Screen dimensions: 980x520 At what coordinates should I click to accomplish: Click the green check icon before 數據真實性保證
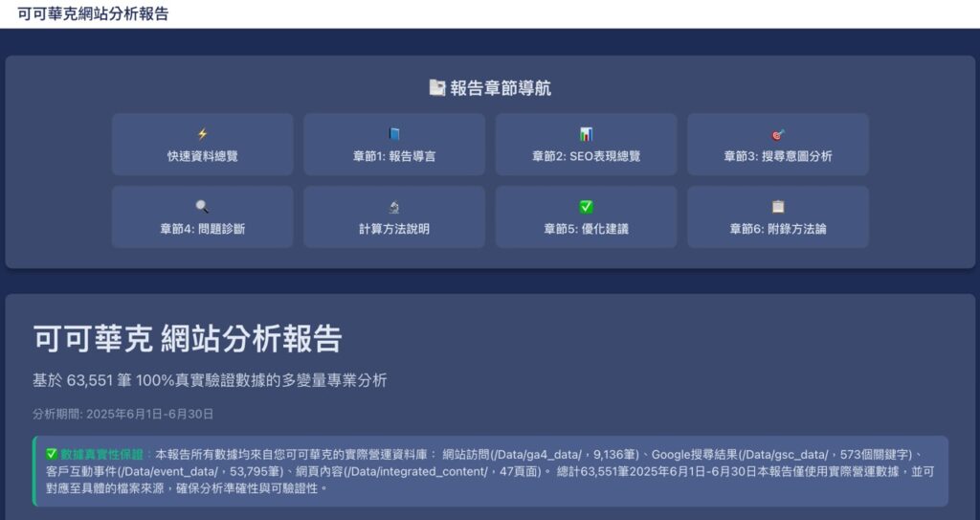52,454
